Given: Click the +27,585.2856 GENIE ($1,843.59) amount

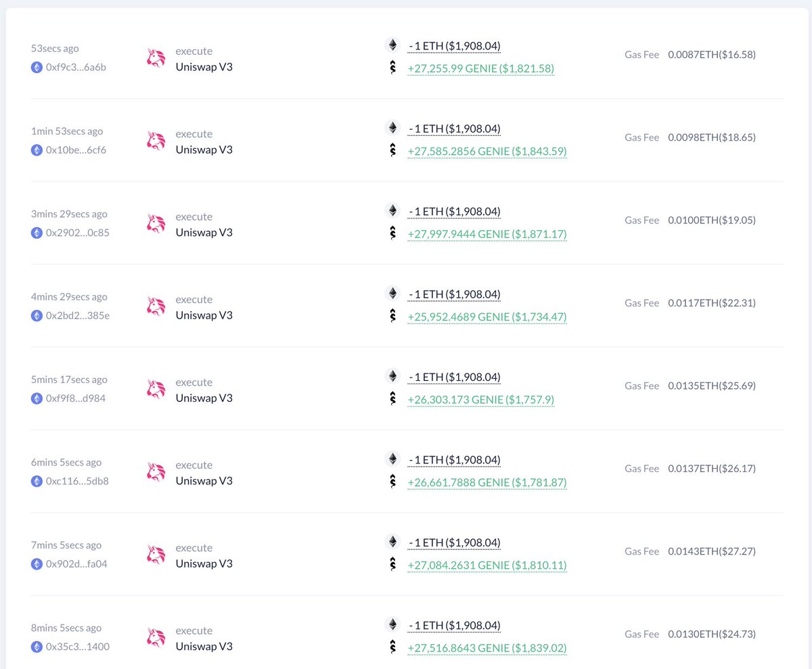Looking at the screenshot, I should [x=487, y=152].
